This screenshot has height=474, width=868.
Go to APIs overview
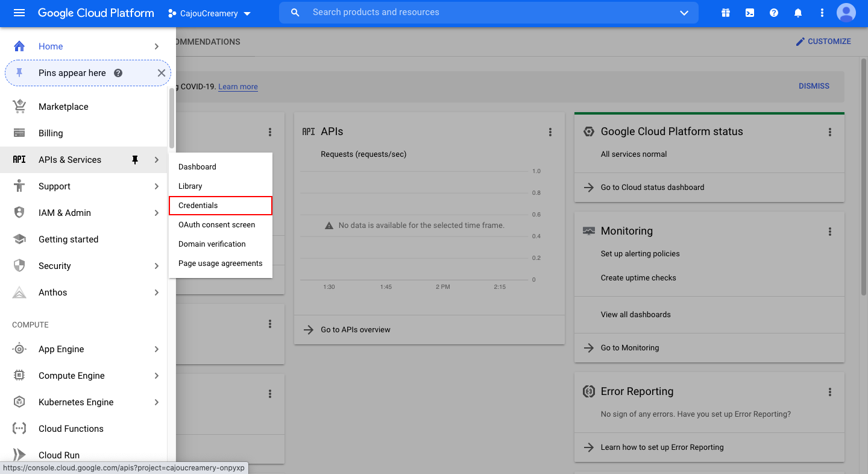[355, 330]
